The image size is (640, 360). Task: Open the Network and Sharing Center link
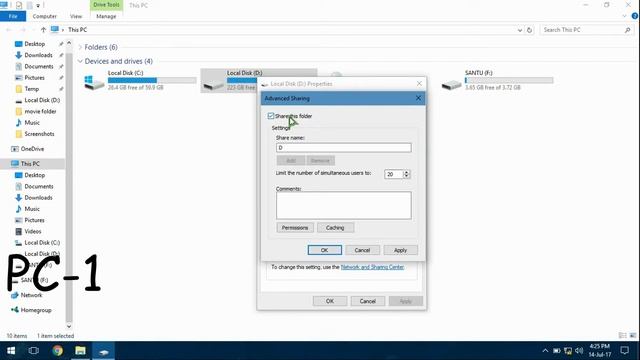[372, 267]
